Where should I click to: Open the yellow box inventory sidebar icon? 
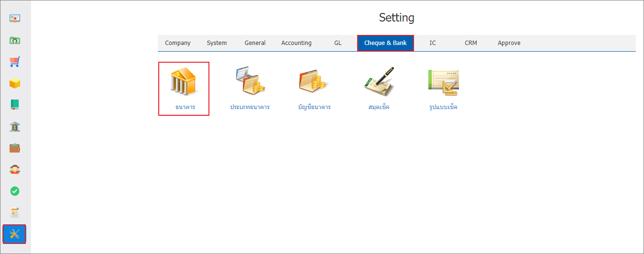[15, 83]
